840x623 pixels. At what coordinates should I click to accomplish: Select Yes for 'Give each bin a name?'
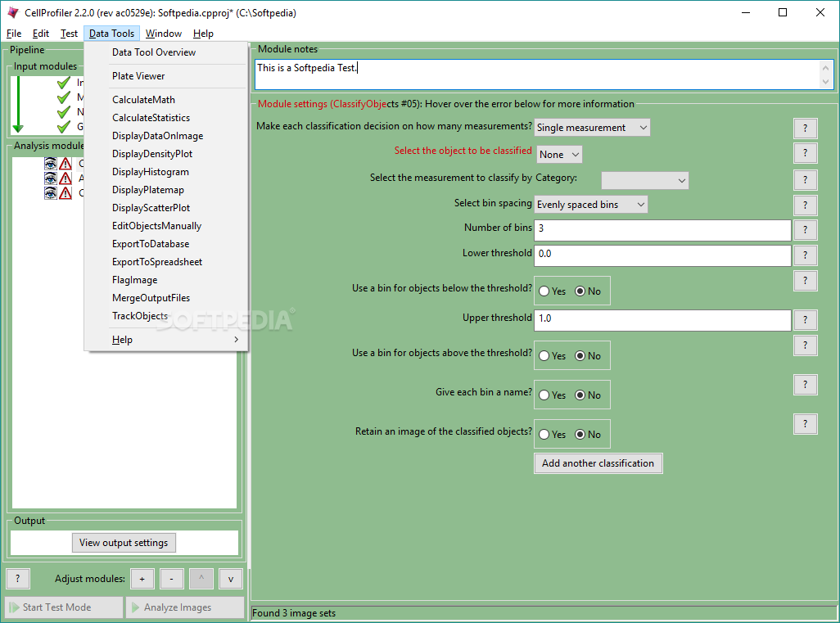tap(553, 395)
